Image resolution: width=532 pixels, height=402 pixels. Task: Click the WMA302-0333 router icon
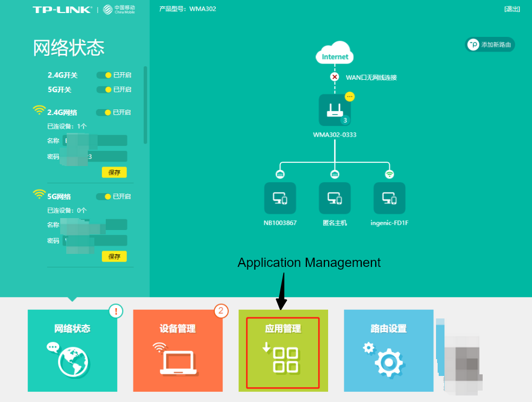(335, 110)
